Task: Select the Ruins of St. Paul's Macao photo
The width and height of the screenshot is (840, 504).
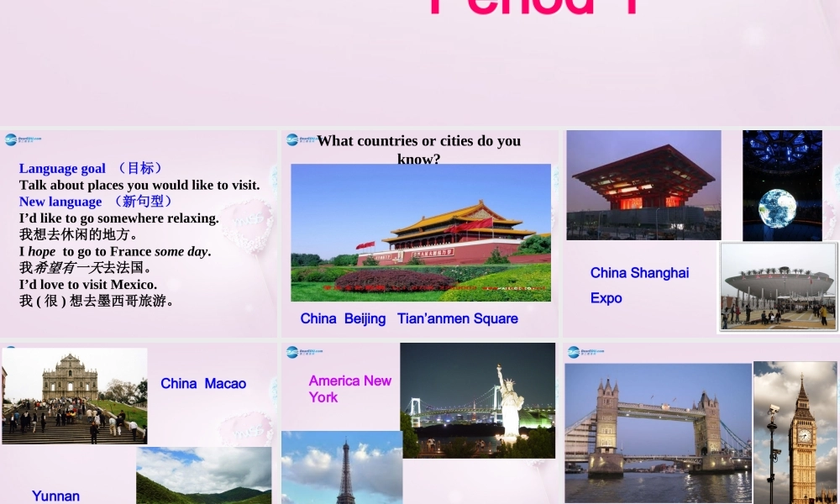Action: [x=74, y=395]
